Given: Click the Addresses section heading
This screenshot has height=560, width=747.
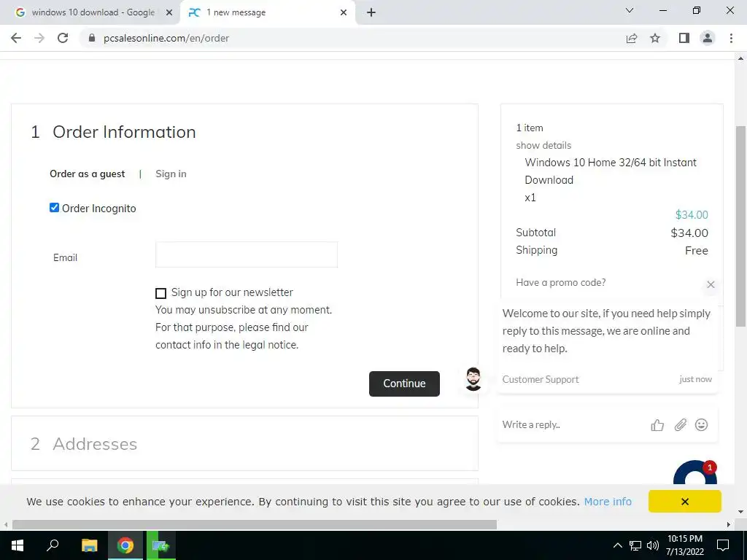Looking at the screenshot, I should click(95, 444).
